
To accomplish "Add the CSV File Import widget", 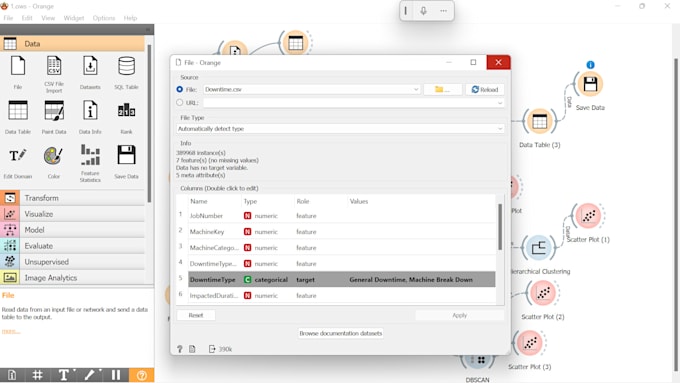I will 54,74.
